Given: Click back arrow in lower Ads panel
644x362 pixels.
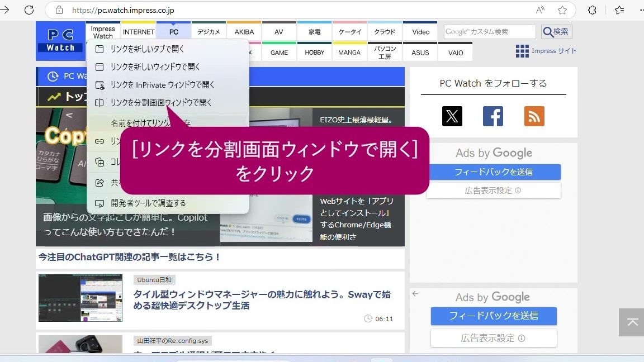Looking at the screenshot, I should pos(415,293).
